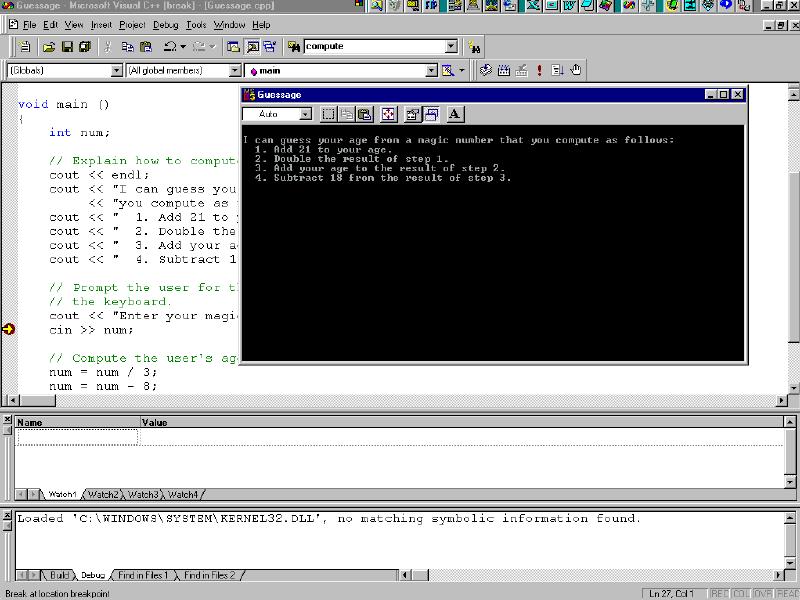Open the Find combo box dropdown arrow
This screenshot has width=800, height=600.
(x=451, y=46)
